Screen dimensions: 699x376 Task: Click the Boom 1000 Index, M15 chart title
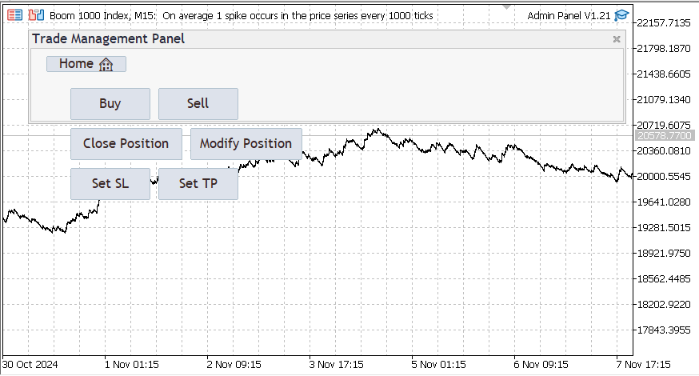[103, 16]
